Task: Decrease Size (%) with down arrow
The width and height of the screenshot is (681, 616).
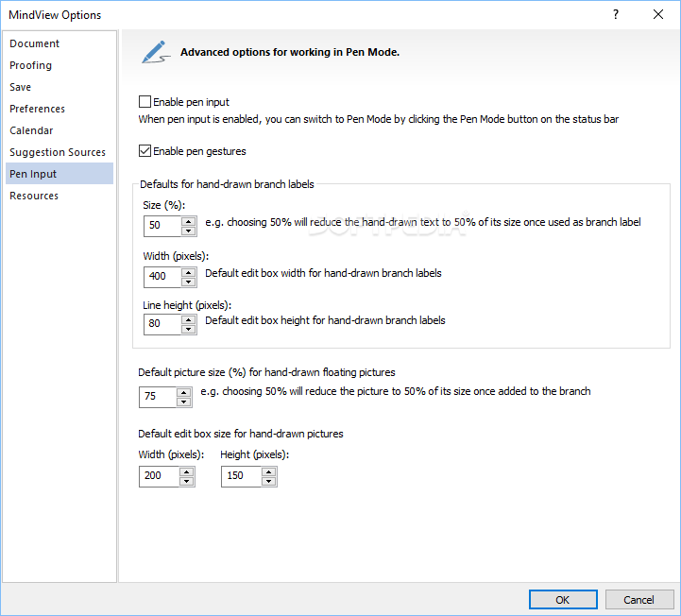Action: 189,231
